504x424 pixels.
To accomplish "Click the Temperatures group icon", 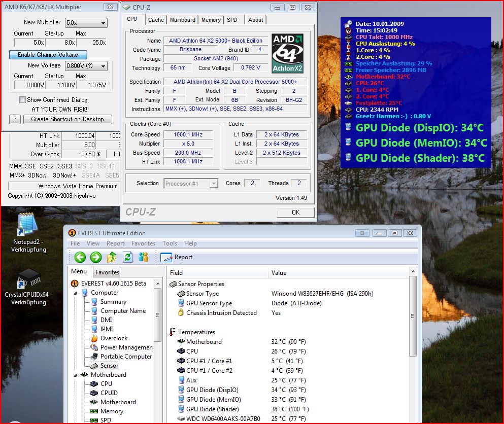I will 173,332.
